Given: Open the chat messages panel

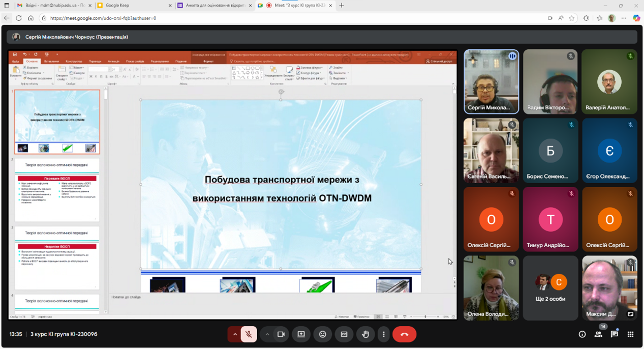Looking at the screenshot, I should (x=615, y=334).
